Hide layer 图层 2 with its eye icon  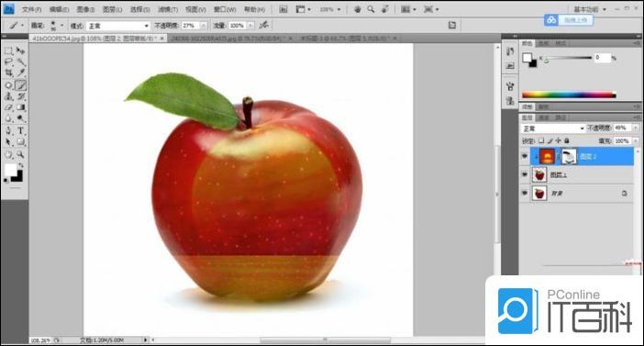(x=525, y=157)
